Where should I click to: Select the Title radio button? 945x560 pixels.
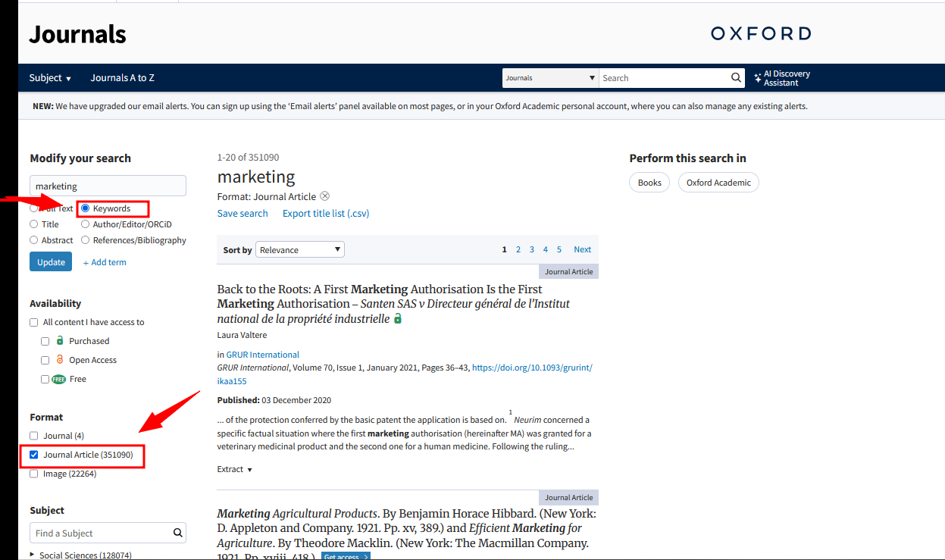(x=34, y=224)
